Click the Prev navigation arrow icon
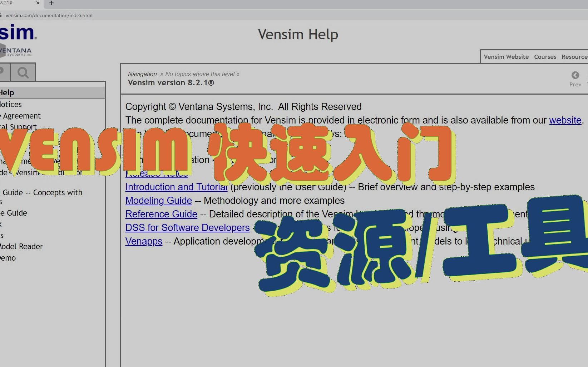The height and width of the screenshot is (367, 588). pos(575,75)
